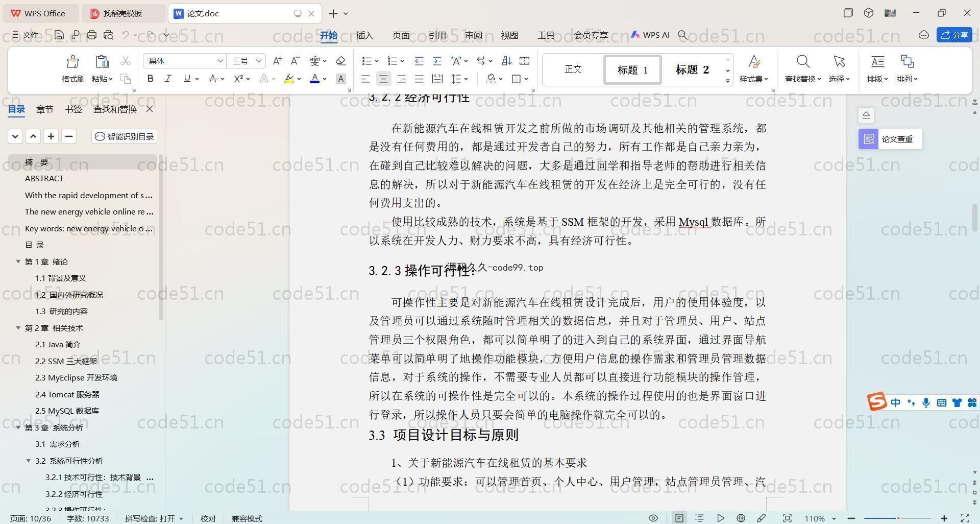Apply justify alignment
Screen dimensions: 980x524
click(419, 79)
